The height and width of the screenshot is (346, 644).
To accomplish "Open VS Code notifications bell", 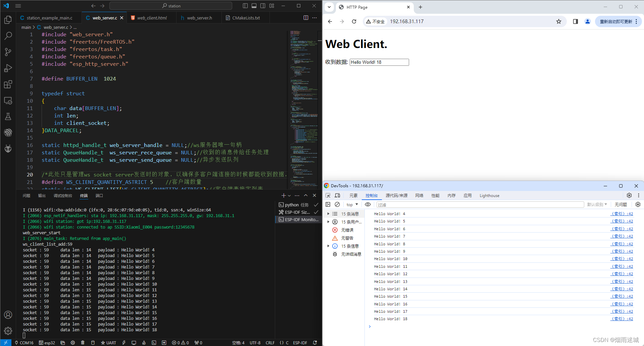I will pyautogui.click(x=315, y=343).
